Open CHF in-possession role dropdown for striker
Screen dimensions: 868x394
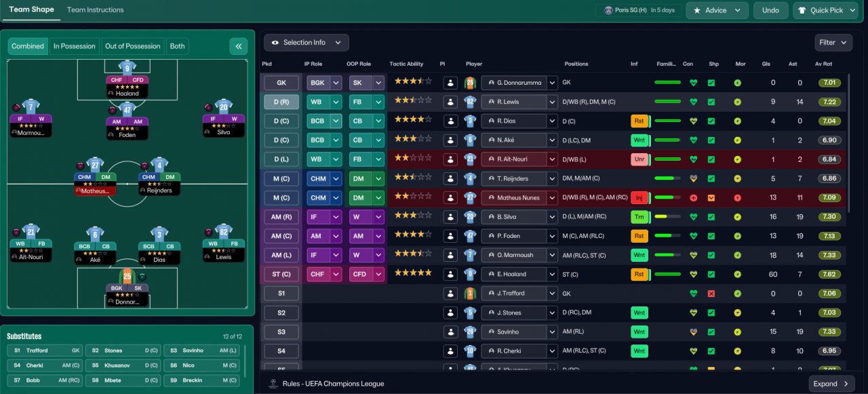click(x=336, y=274)
